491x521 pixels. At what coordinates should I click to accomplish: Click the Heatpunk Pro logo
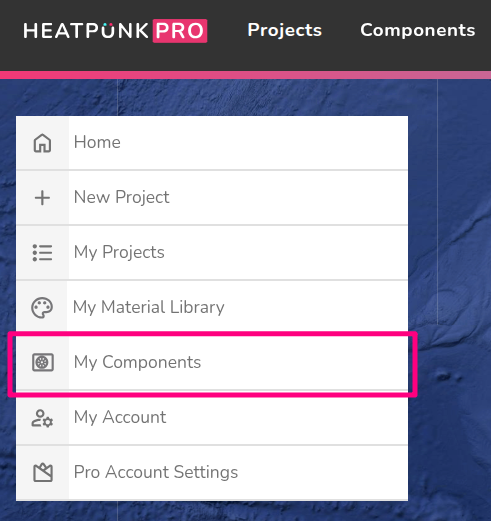[115, 31]
